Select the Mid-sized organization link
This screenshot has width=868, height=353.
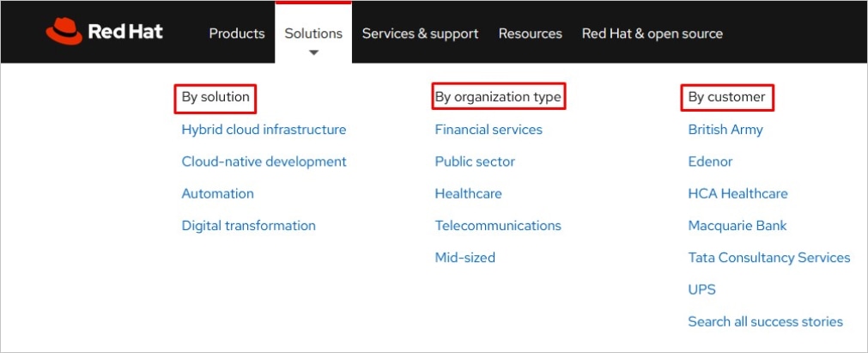click(464, 258)
